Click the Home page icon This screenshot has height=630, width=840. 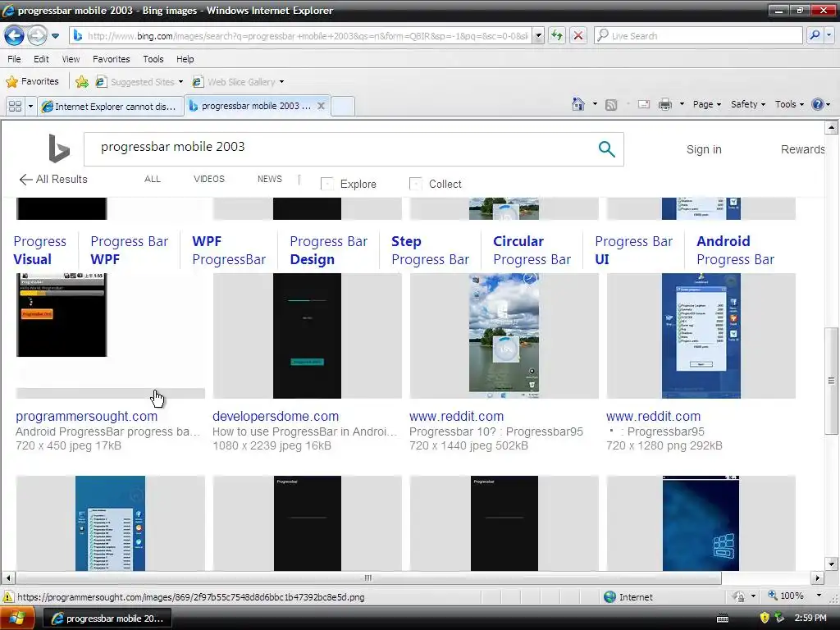coord(578,104)
